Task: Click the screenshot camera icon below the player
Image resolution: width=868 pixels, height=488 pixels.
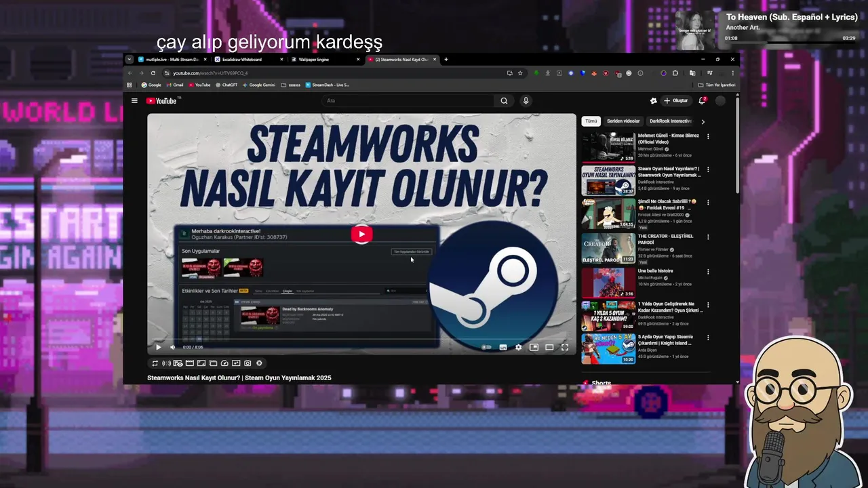Action: pyautogui.click(x=248, y=363)
